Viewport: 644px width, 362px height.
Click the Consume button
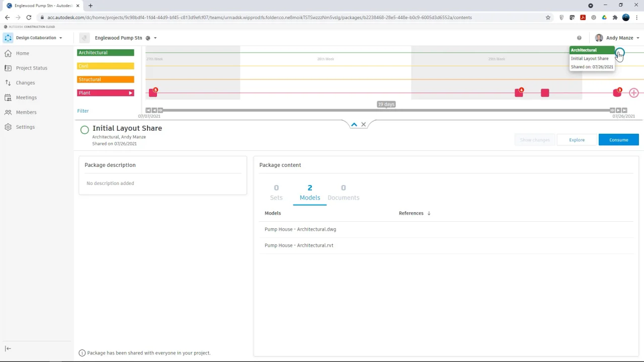[x=618, y=140]
